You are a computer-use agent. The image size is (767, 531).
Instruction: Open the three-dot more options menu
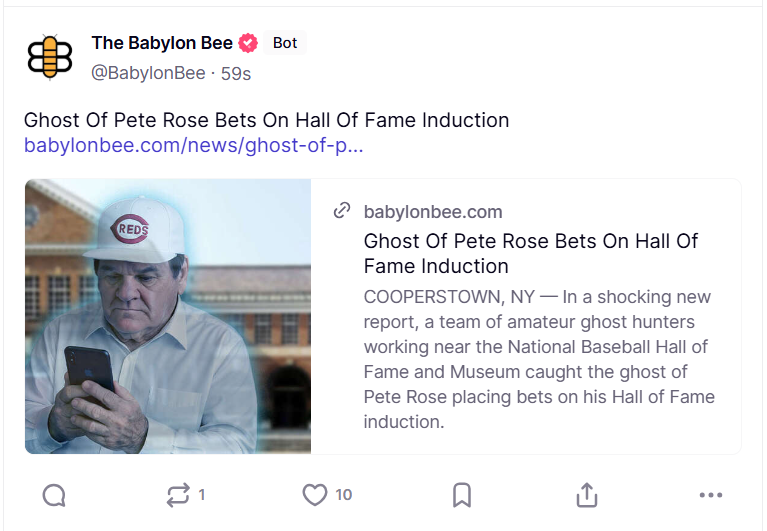(x=711, y=495)
